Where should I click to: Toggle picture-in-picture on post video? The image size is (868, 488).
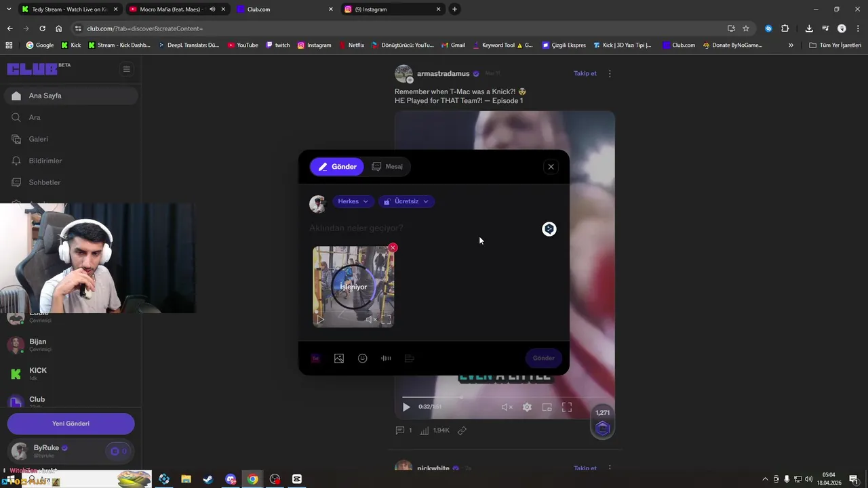pyautogui.click(x=547, y=407)
